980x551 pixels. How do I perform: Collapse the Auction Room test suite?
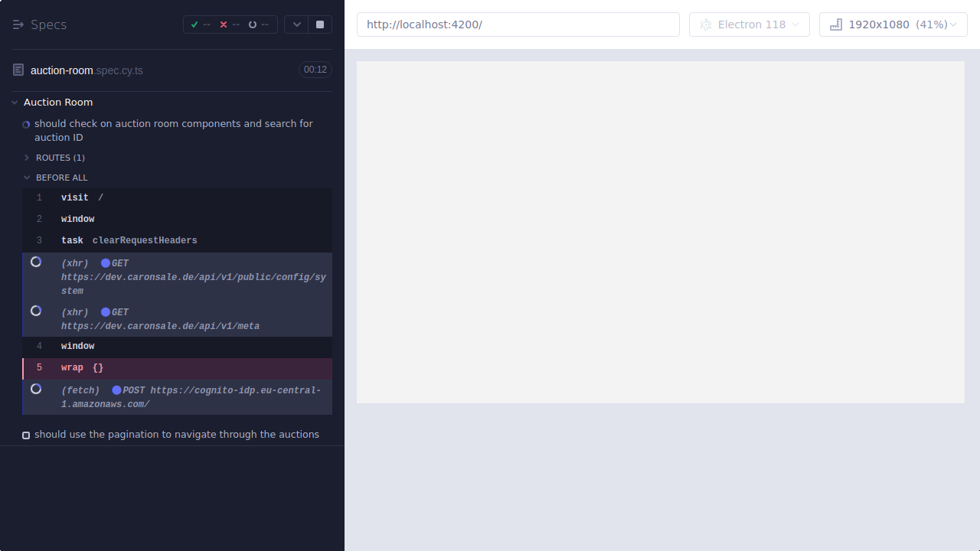pos(14,102)
